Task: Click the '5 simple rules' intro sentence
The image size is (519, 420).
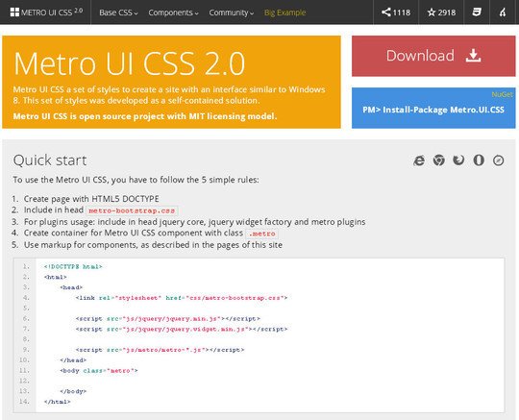Action: (x=136, y=180)
